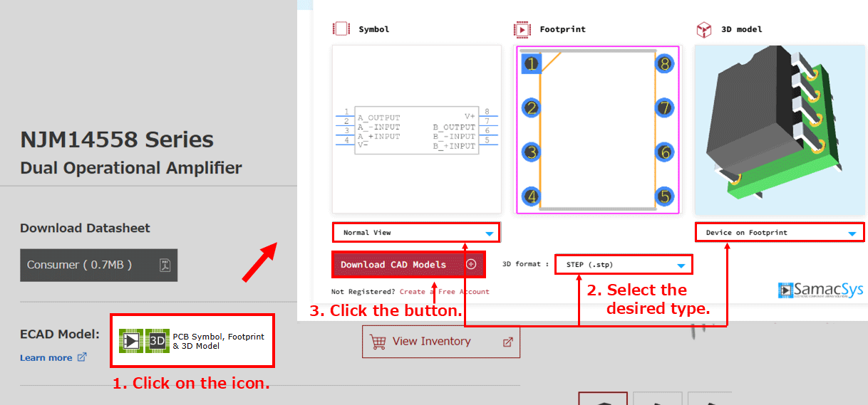
Task: Click the NJM14558 Series heading
Action: (117, 140)
